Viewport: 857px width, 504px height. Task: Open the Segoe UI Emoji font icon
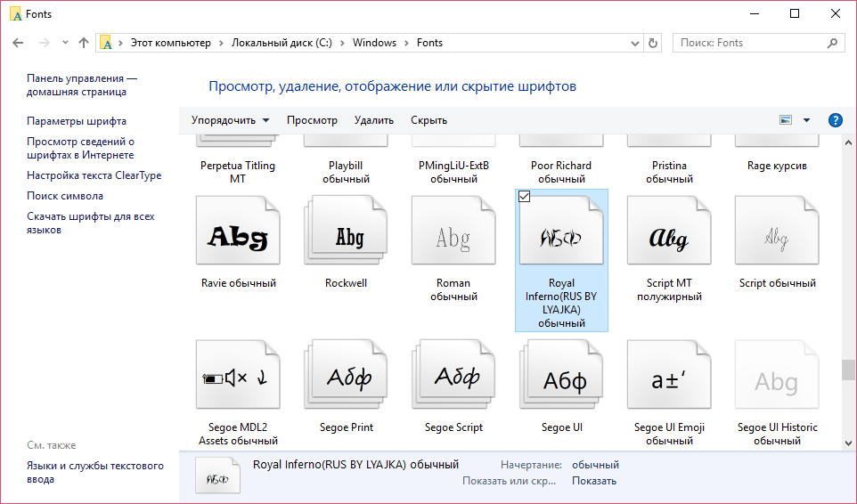[x=668, y=380]
